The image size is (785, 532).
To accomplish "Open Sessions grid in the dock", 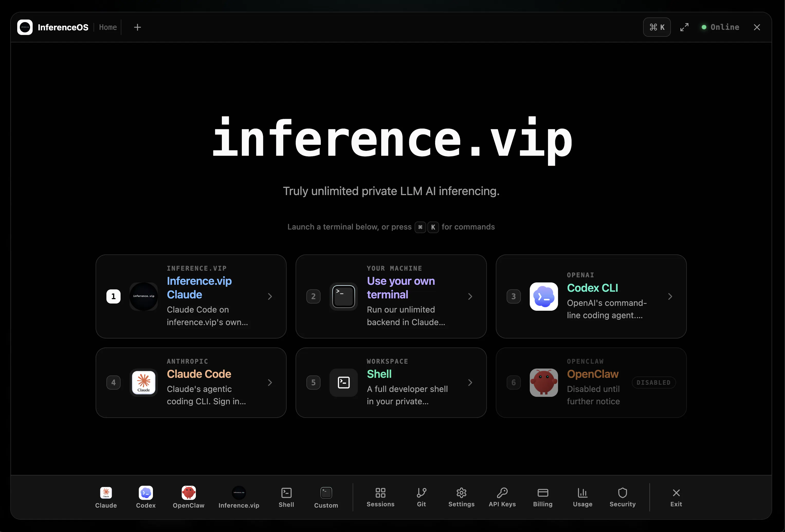I will click(380, 497).
